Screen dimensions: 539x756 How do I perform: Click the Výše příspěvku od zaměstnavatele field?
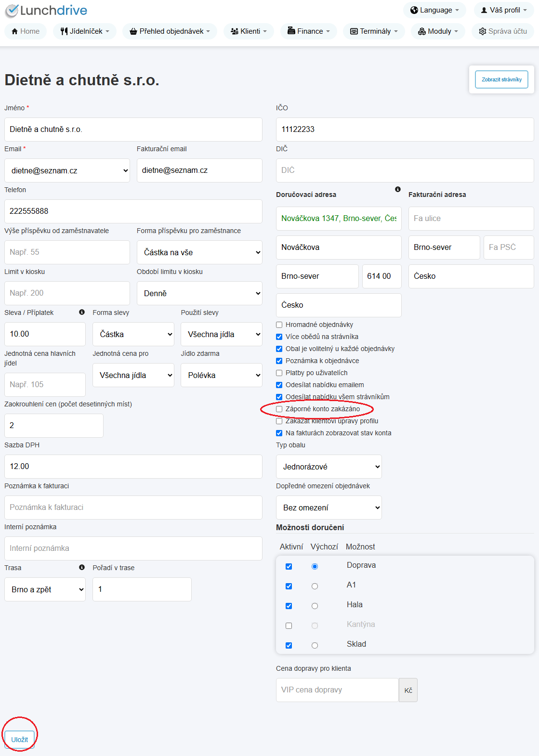(67, 252)
